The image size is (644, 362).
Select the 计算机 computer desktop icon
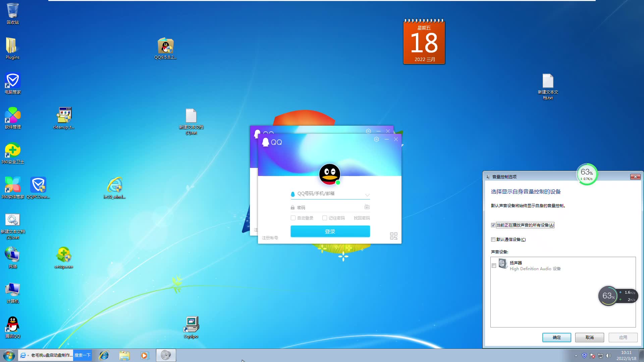13,292
